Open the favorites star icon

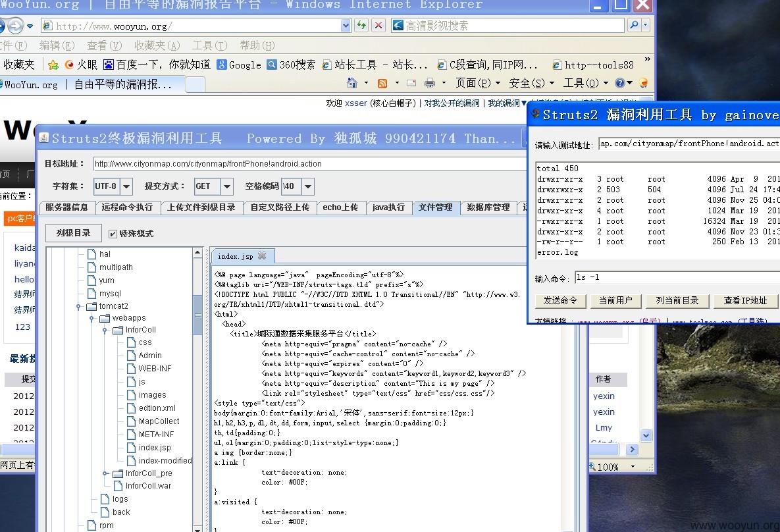53,65
